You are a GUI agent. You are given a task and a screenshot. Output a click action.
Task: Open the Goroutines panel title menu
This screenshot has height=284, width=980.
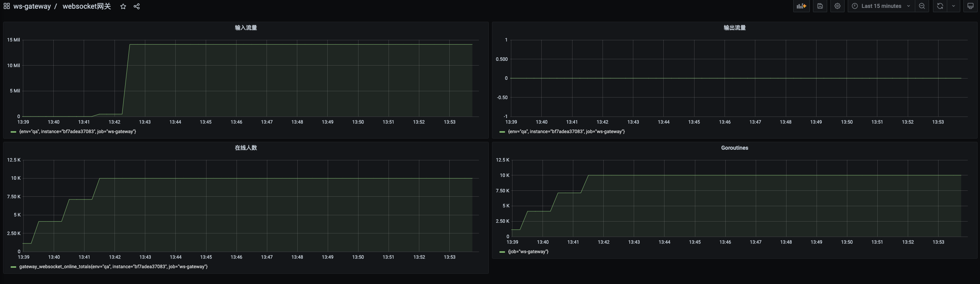coord(735,148)
